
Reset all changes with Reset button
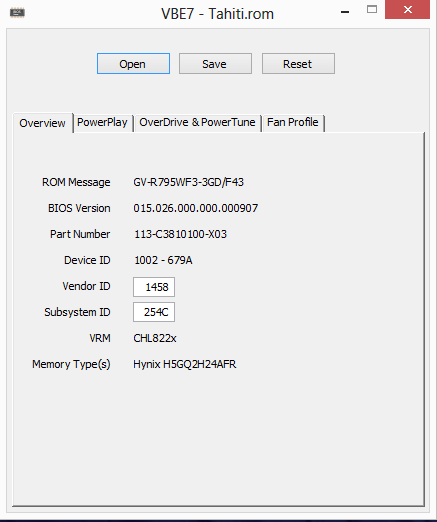point(298,64)
